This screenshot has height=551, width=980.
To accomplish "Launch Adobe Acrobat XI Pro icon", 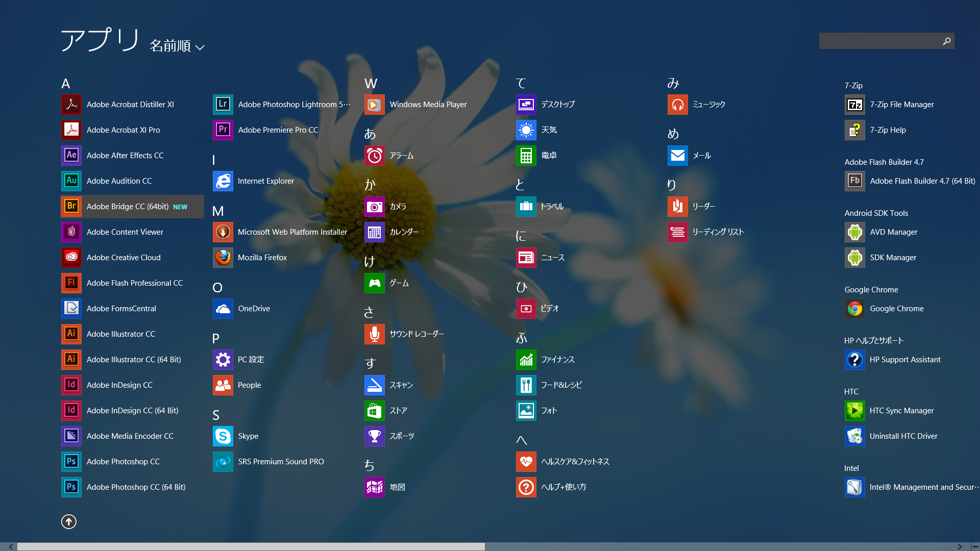I will [71, 130].
